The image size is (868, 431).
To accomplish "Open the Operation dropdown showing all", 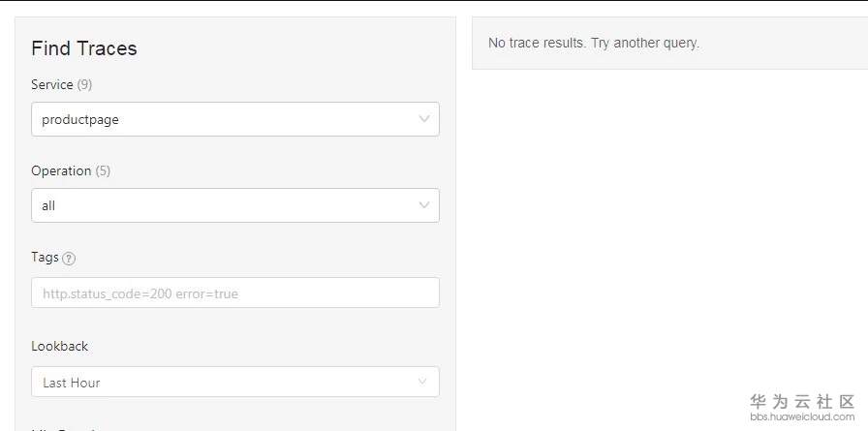I will [223, 205].
